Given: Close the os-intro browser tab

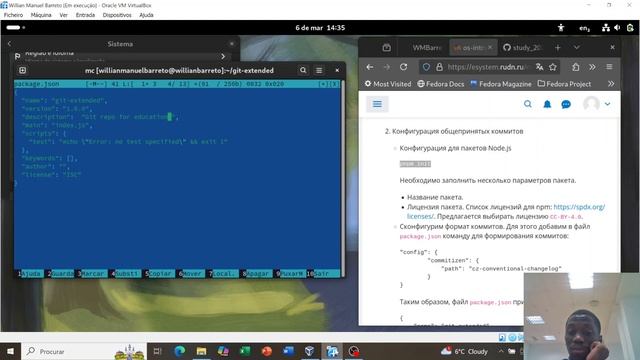Looking at the screenshot, I should [x=490, y=48].
